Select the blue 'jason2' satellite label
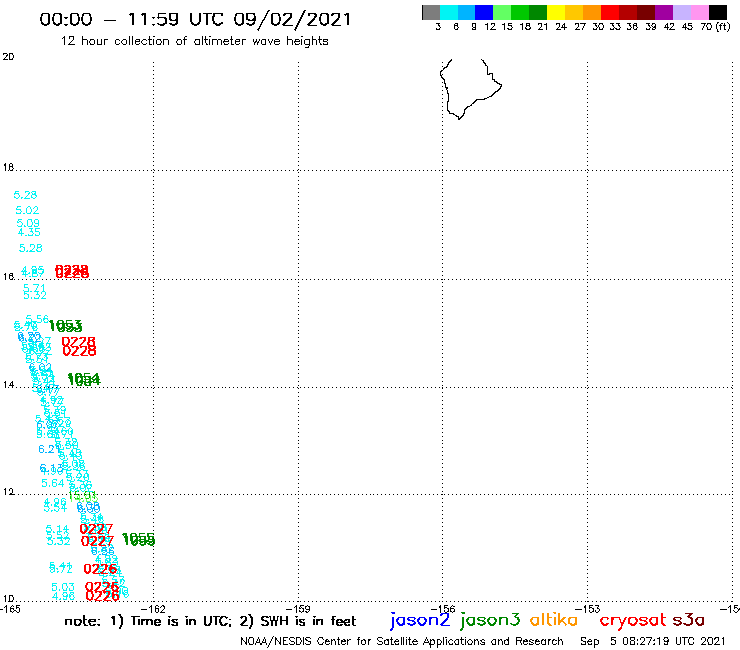The width and height of the screenshot is (740, 650). 420,620
